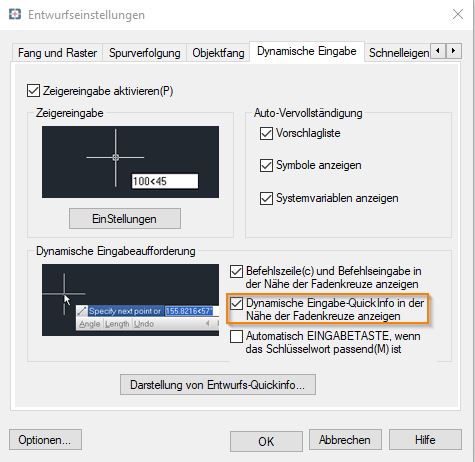Click the Dynamische Eingabeaufforderung preview image
Viewport: 475px width, 462px height.
click(x=130, y=300)
